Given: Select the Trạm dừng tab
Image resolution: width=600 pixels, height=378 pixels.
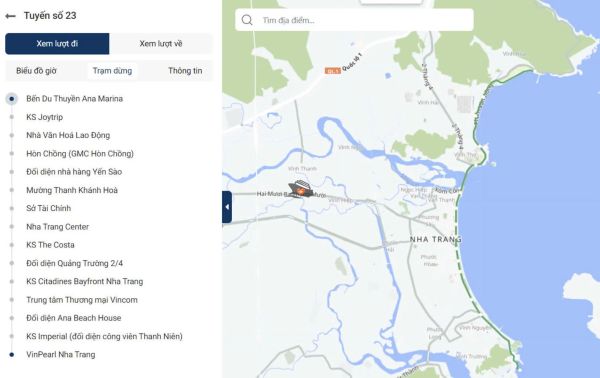Looking at the screenshot, I should [112, 71].
